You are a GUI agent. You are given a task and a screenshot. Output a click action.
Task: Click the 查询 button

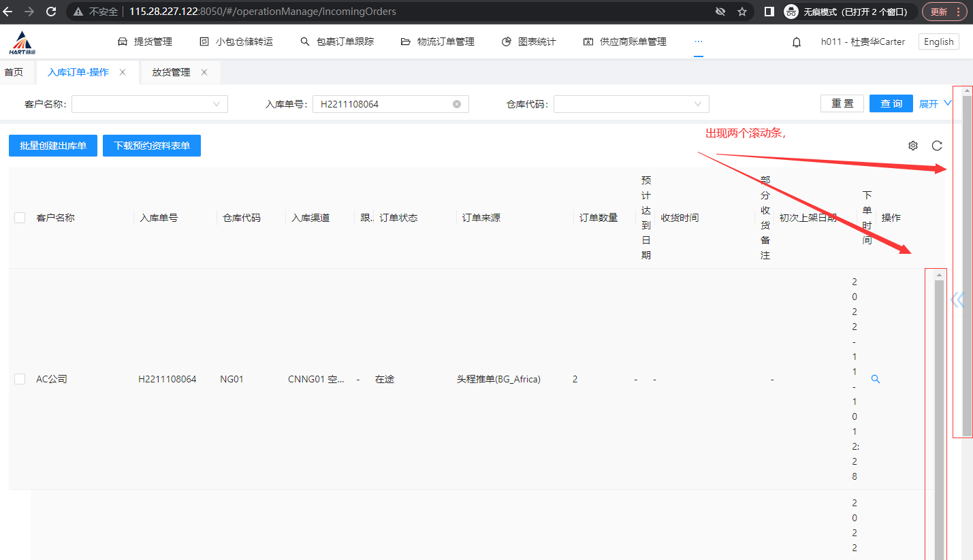[891, 103]
